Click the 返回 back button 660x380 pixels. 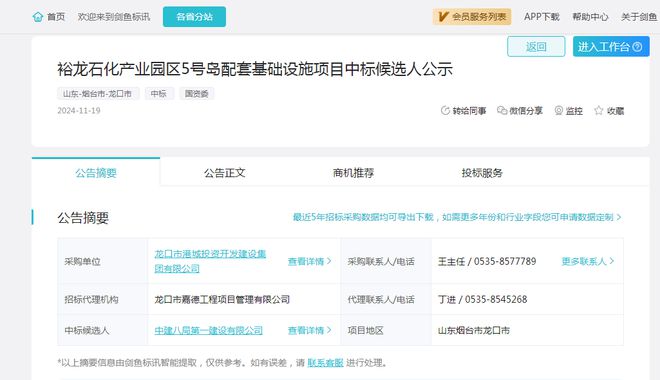point(536,46)
